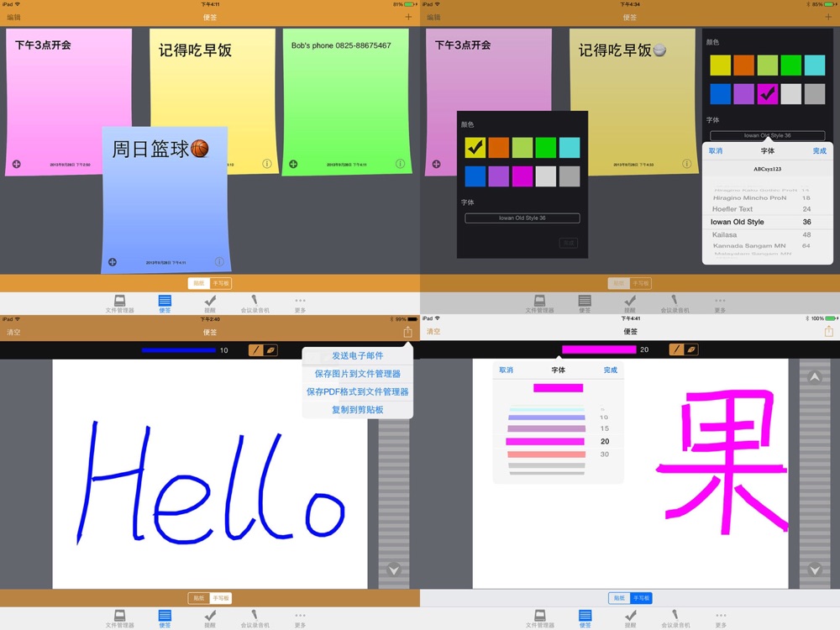The width and height of the screenshot is (840, 630).
Task: Click the blue stroke width bar labeled 10
Action: (179, 349)
